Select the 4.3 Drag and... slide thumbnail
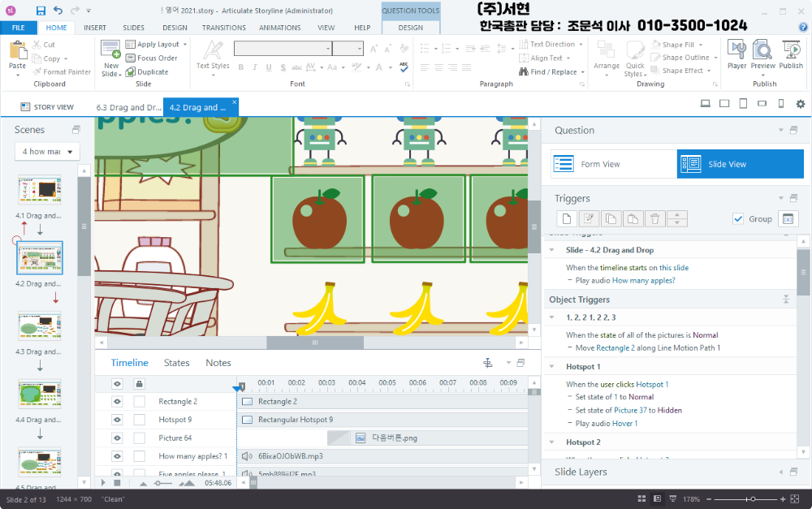Image resolution: width=812 pixels, height=509 pixels. pos(40,326)
